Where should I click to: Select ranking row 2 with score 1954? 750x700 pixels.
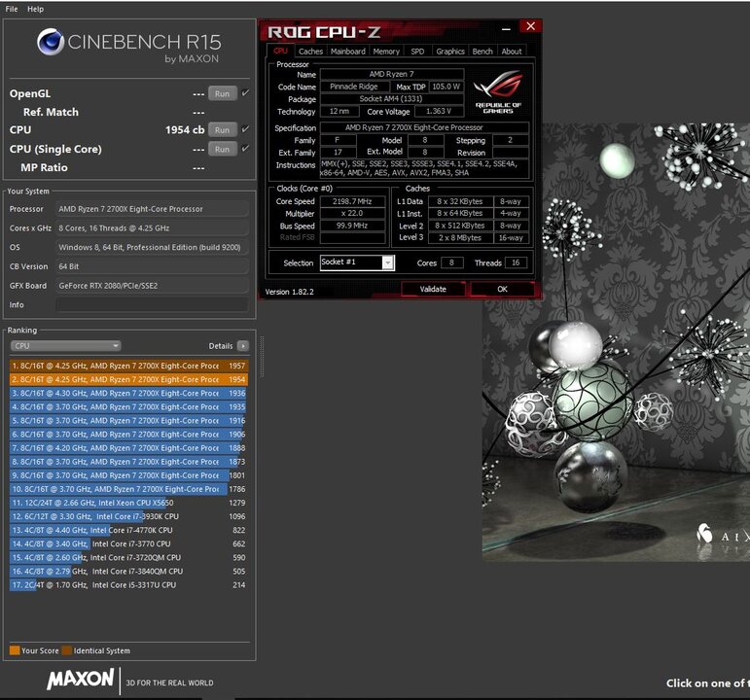(x=128, y=379)
